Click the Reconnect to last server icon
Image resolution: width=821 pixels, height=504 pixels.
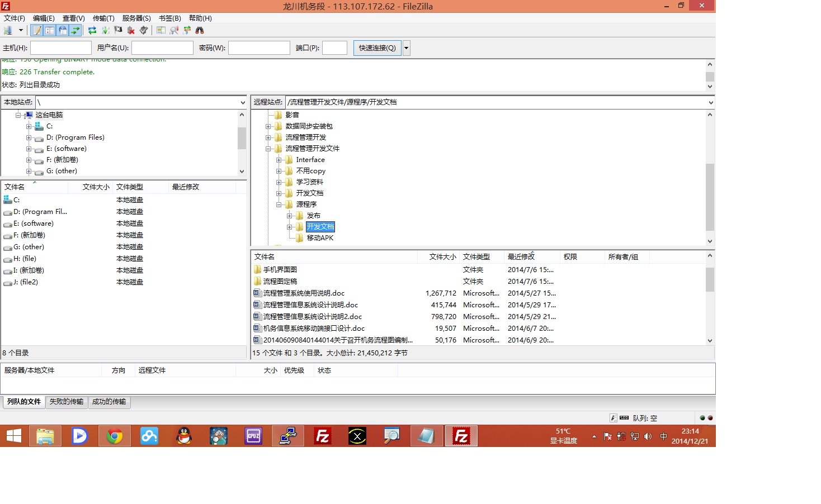(144, 30)
